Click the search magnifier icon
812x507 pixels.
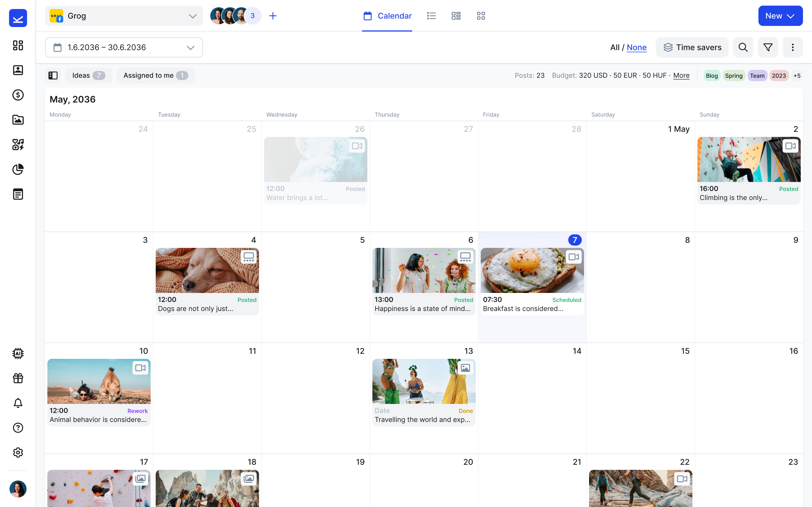[x=743, y=47]
